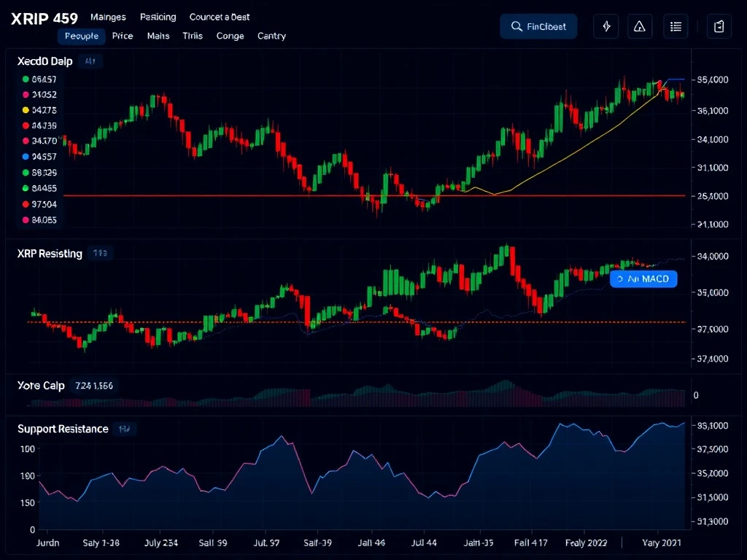Viewport: 747px width, 560px height.
Task: Click the list view icon in the top toolbar
Action: [x=676, y=27]
